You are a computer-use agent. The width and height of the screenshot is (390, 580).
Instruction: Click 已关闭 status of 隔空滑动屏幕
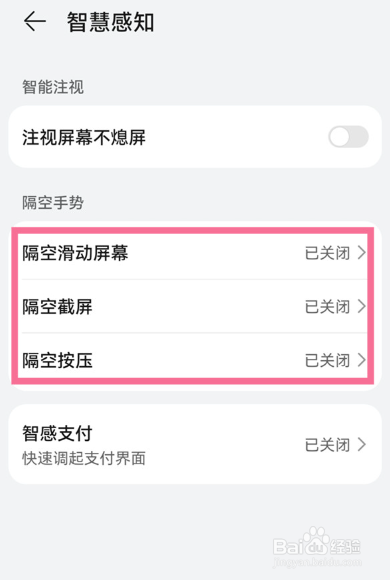pyautogui.click(x=327, y=253)
